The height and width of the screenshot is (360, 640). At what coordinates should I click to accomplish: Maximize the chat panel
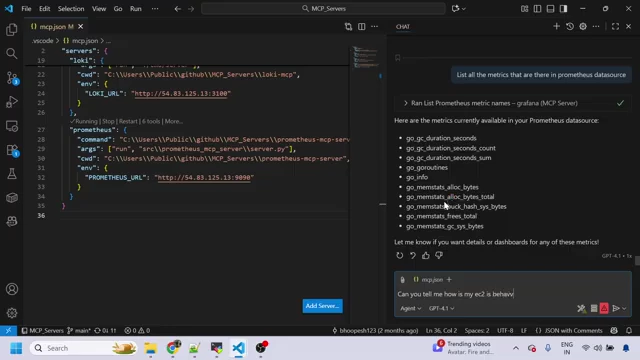tap(615, 27)
